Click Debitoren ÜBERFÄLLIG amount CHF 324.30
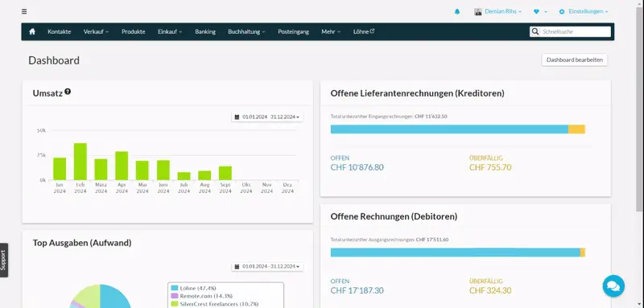 (x=490, y=291)
